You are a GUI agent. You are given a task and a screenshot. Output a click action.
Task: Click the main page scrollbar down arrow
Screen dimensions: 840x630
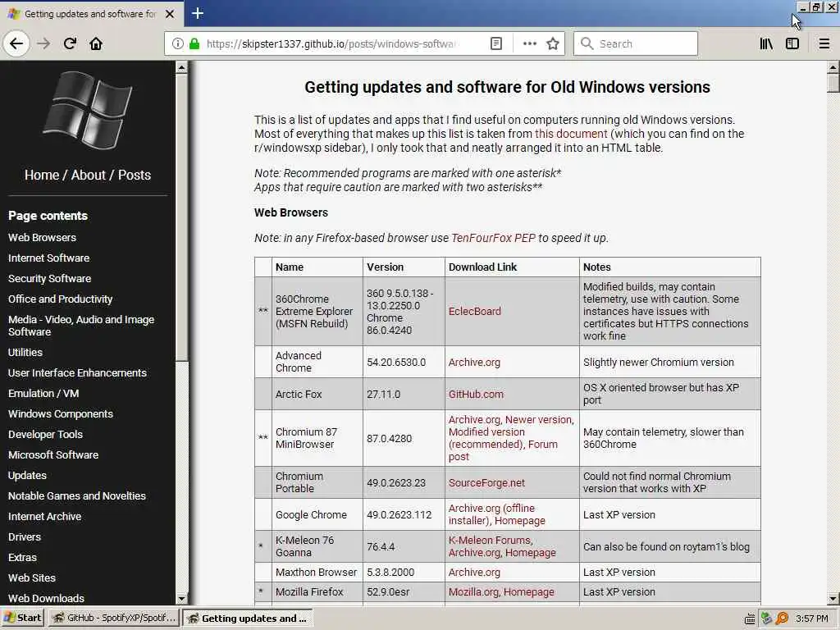tap(833, 598)
